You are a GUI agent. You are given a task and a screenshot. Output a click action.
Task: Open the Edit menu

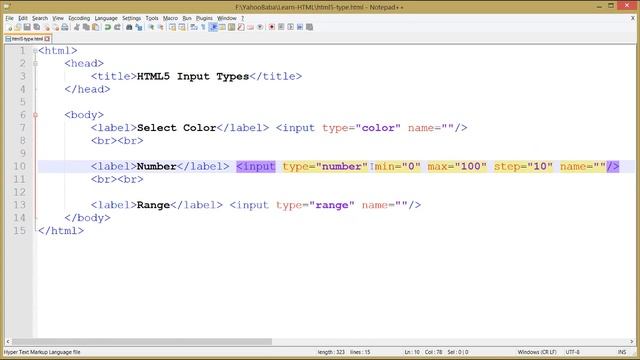pos(23,18)
